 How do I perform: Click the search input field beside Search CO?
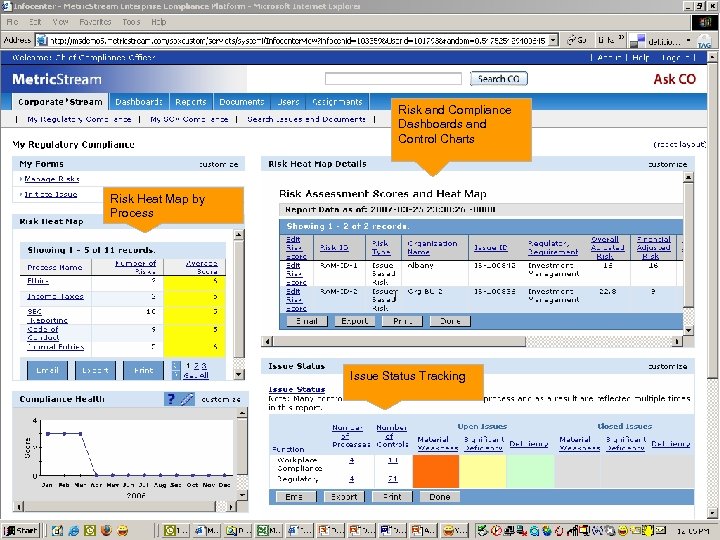click(x=394, y=79)
